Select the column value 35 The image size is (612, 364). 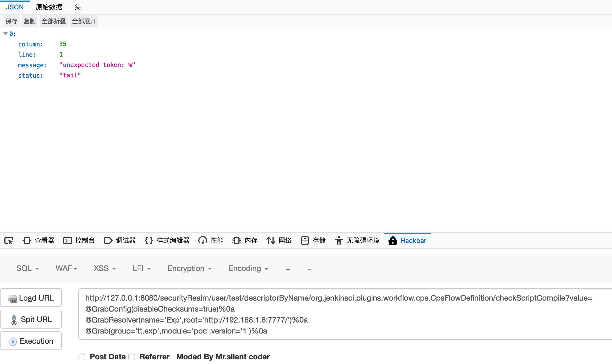point(63,44)
